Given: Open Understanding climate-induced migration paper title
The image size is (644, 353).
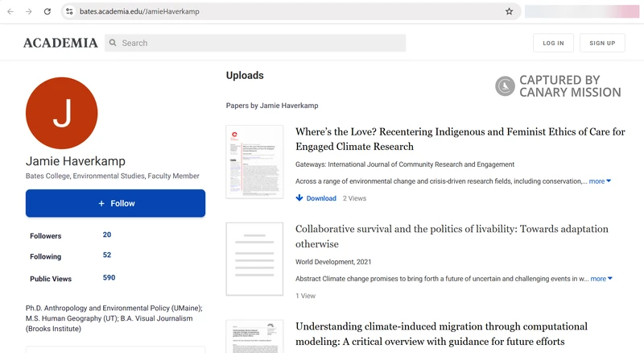Looking at the screenshot, I should point(441,334).
